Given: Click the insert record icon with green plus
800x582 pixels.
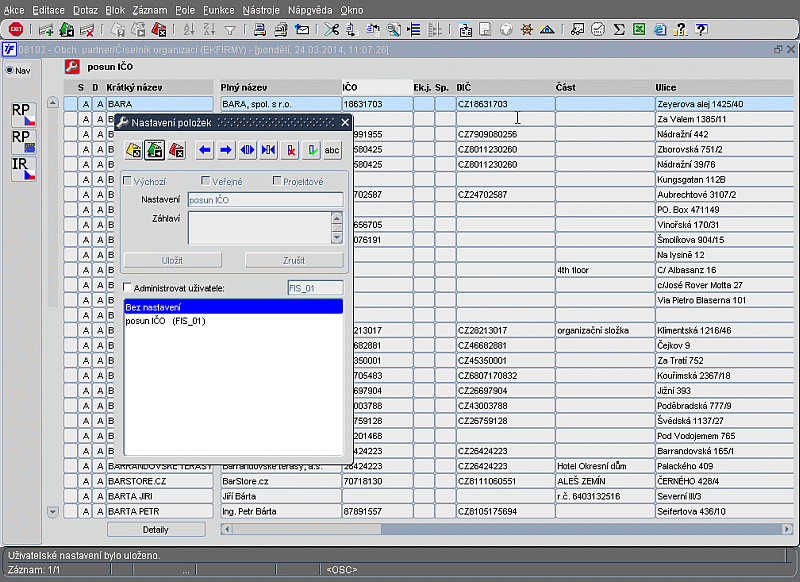Looking at the screenshot, I should click(46, 30).
